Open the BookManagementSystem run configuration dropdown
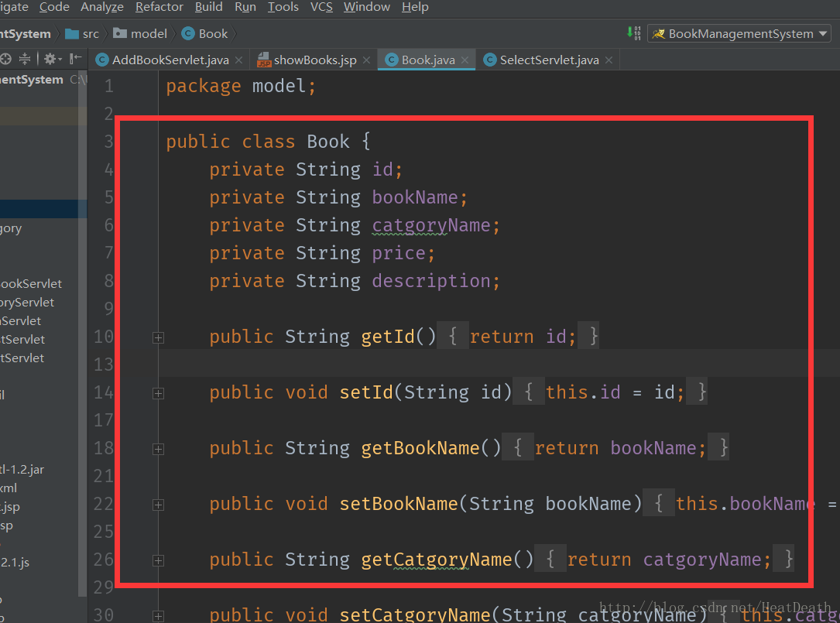Viewport: 840px width, 623px height. click(739, 34)
